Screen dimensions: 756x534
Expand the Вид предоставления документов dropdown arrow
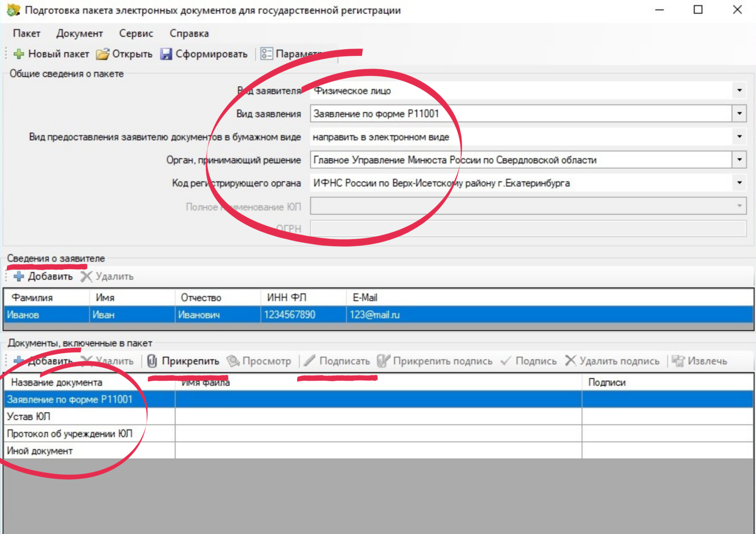click(739, 136)
